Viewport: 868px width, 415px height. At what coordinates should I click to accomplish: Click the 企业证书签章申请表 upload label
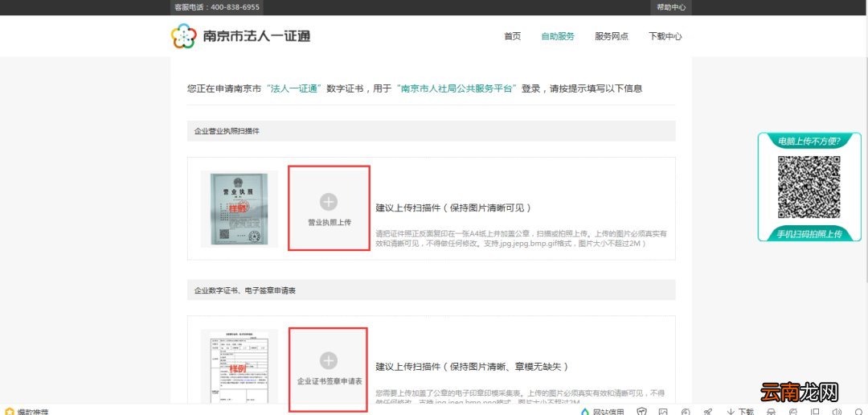pyautogui.click(x=330, y=381)
